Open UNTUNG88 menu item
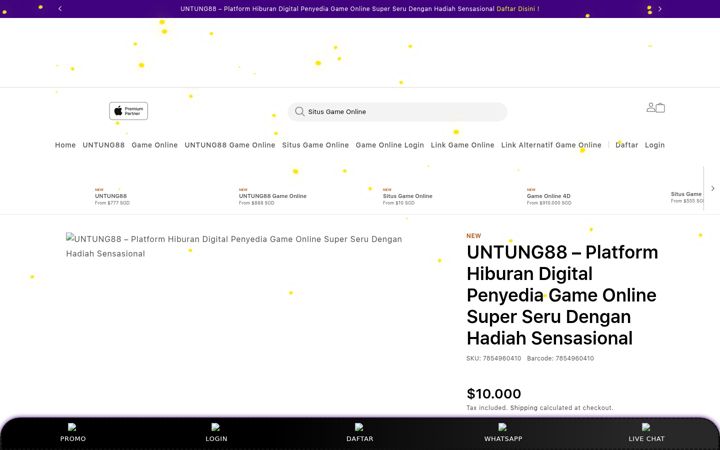 104,145
